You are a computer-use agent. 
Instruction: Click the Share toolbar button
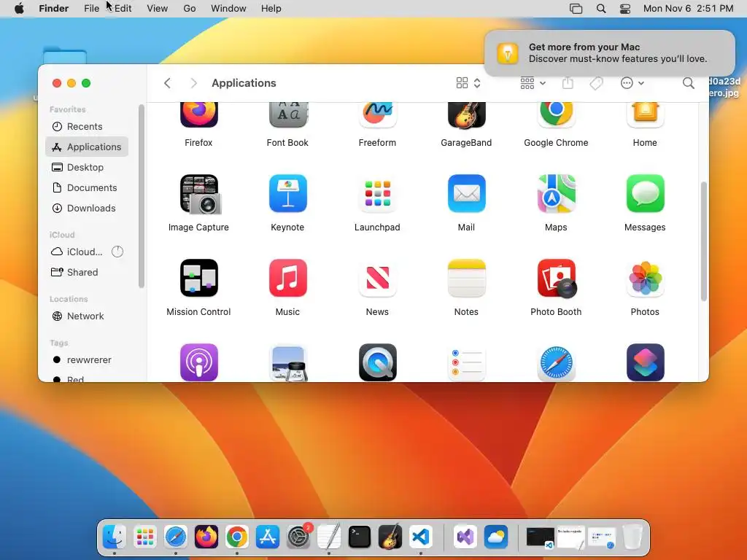(568, 83)
